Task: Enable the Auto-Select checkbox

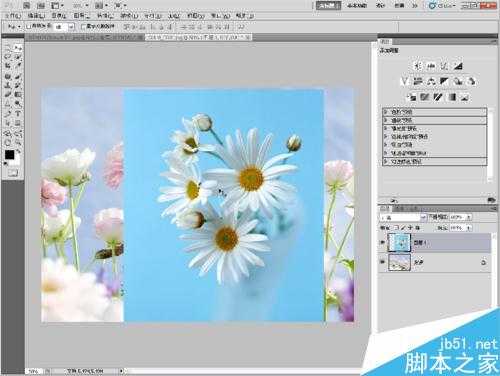Action: (x=28, y=26)
